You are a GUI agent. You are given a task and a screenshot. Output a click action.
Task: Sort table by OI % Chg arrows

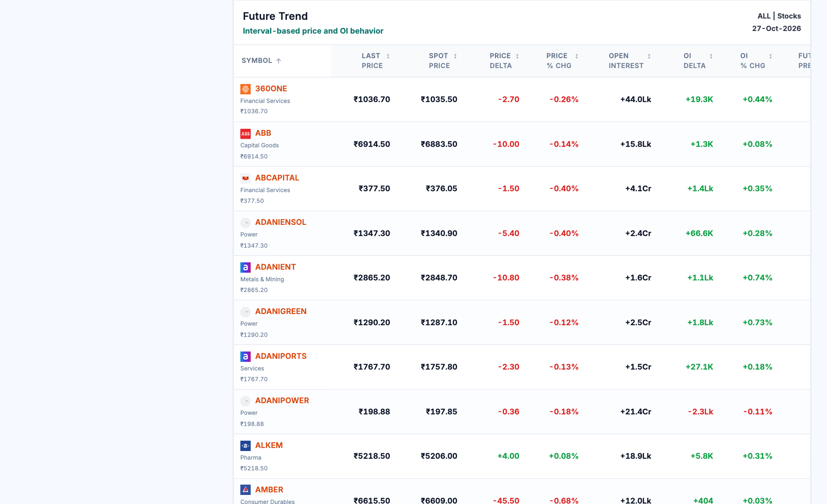771,56
